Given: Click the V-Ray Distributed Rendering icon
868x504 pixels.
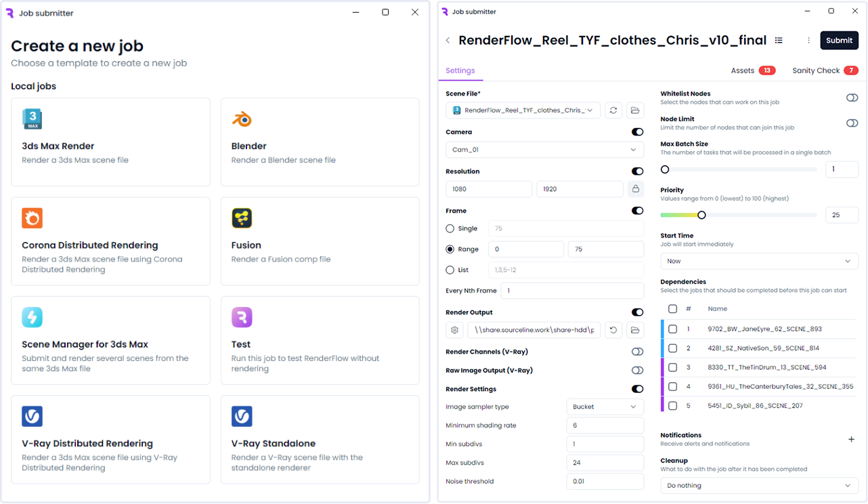Looking at the screenshot, I should [32, 416].
